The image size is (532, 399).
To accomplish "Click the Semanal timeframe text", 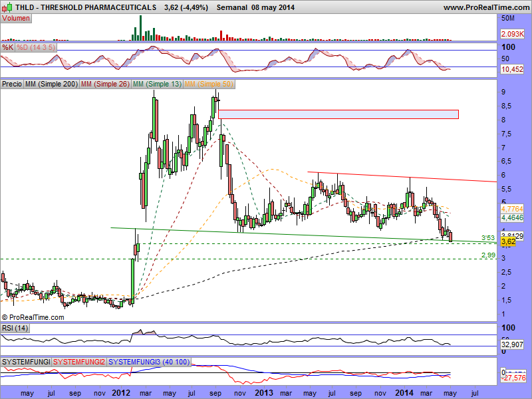I will pyautogui.click(x=231, y=7).
